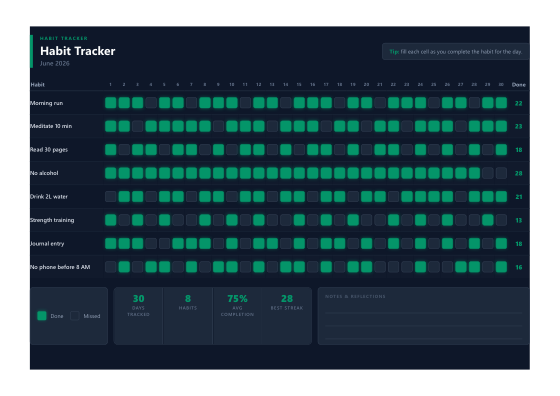Image resolution: width=560 pixels, height=396 pixels.
Task: Click the 'Drink 2L water' habit label
Action: pos(49,196)
